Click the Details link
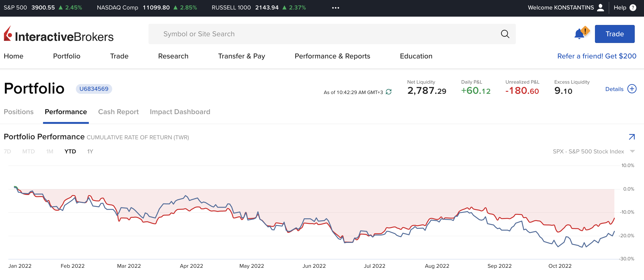 tap(614, 89)
